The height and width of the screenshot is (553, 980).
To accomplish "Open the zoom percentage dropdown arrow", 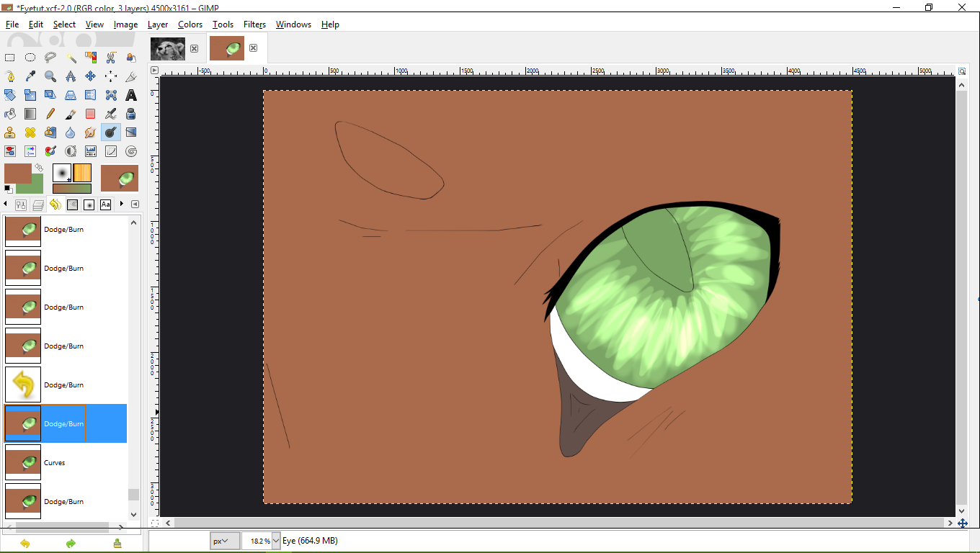I will pos(276,541).
